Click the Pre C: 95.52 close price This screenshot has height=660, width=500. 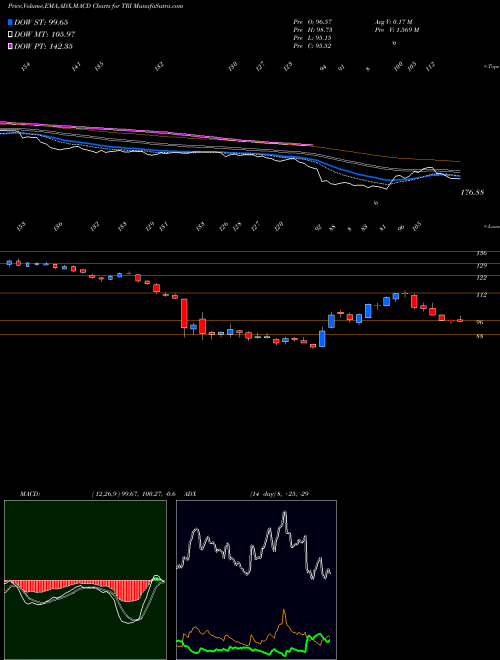[x=312, y=46]
